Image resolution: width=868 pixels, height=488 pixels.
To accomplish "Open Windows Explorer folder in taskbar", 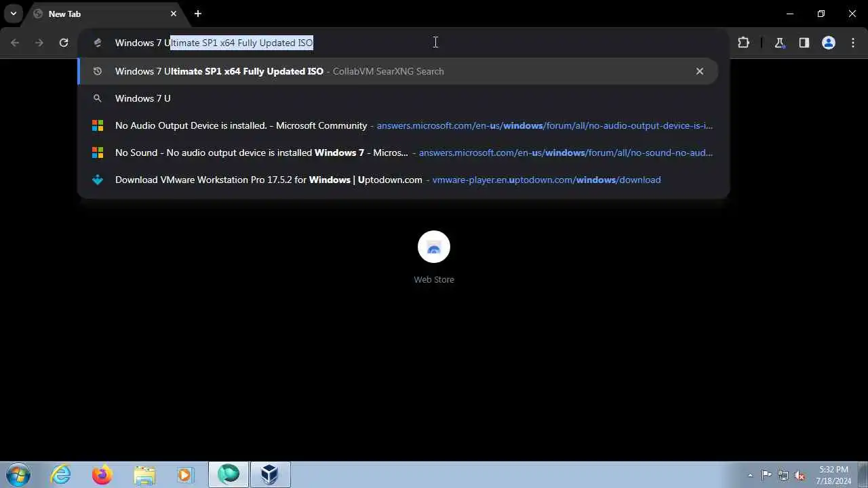I will pyautogui.click(x=144, y=475).
